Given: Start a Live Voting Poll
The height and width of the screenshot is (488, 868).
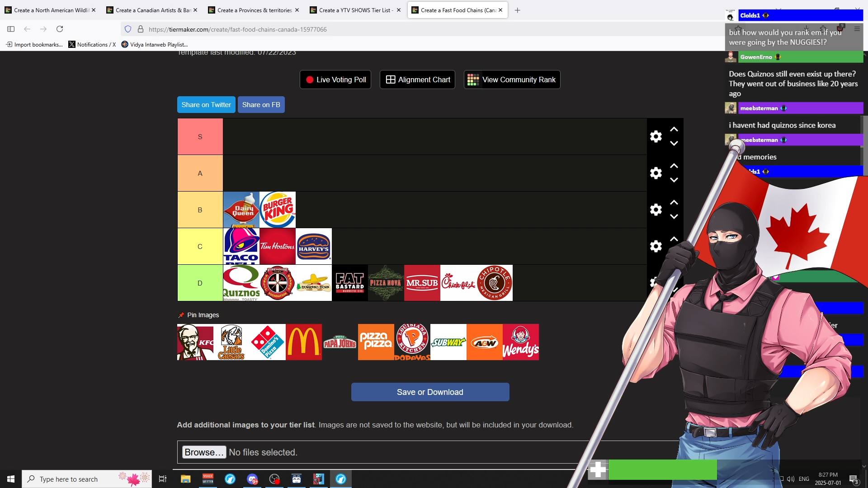Looking at the screenshot, I should [335, 80].
